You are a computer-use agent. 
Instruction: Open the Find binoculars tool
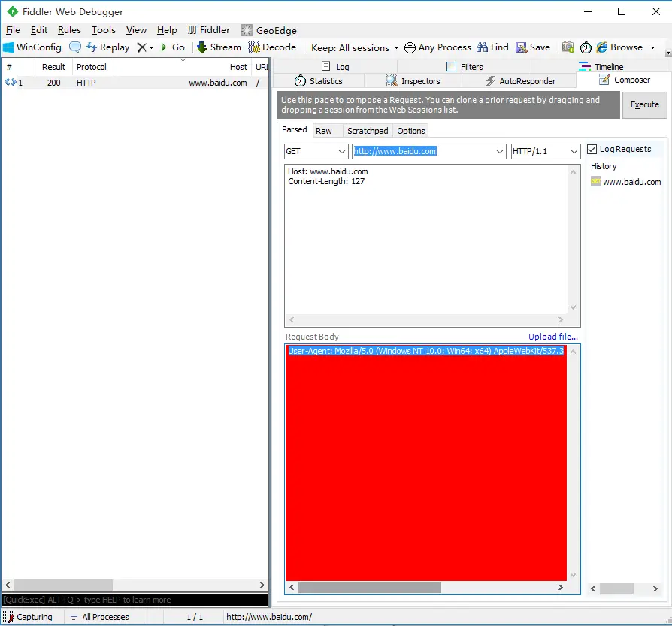[x=492, y=47]
